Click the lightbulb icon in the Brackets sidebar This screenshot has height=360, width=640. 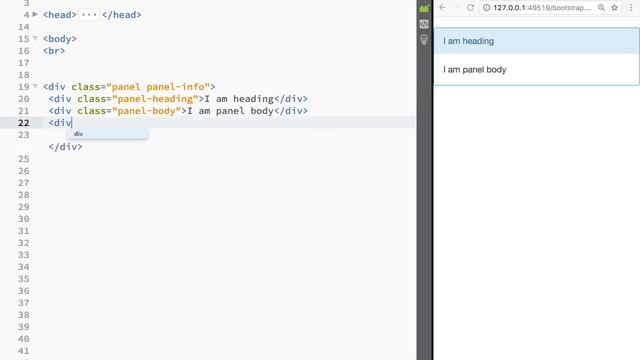(x=424, y=40)
